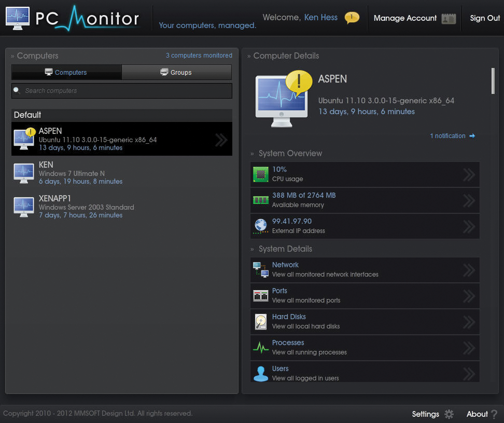Click inside the Search computers field
Image resolution: width=504 pixels, height=423 pixels.
point(121,91)
